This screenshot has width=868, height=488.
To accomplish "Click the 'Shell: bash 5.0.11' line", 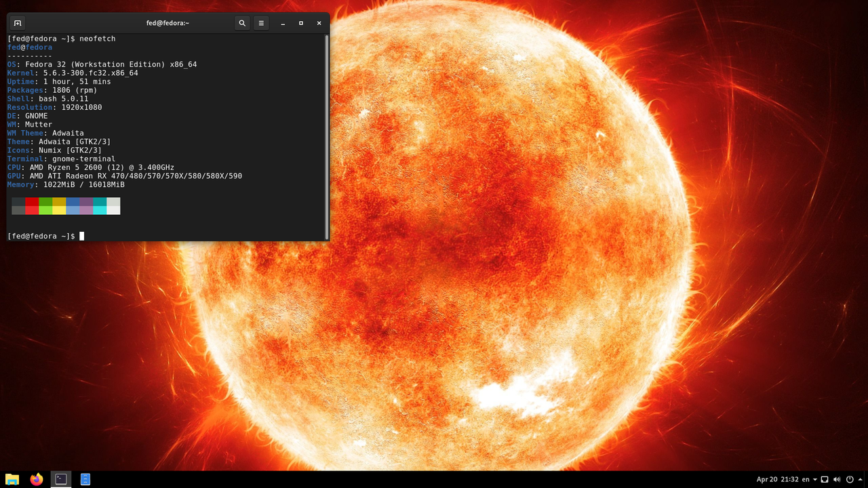I will click(47, 99).
